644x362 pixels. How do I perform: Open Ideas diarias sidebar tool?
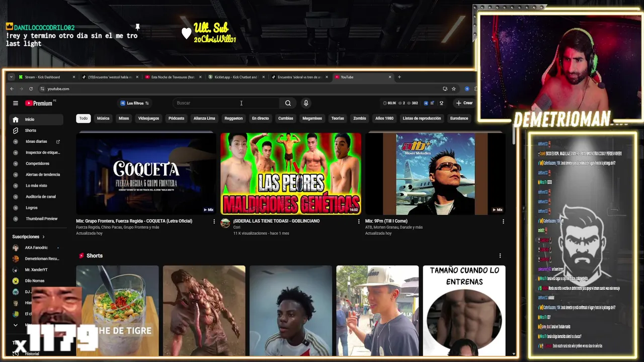(37, 141)
